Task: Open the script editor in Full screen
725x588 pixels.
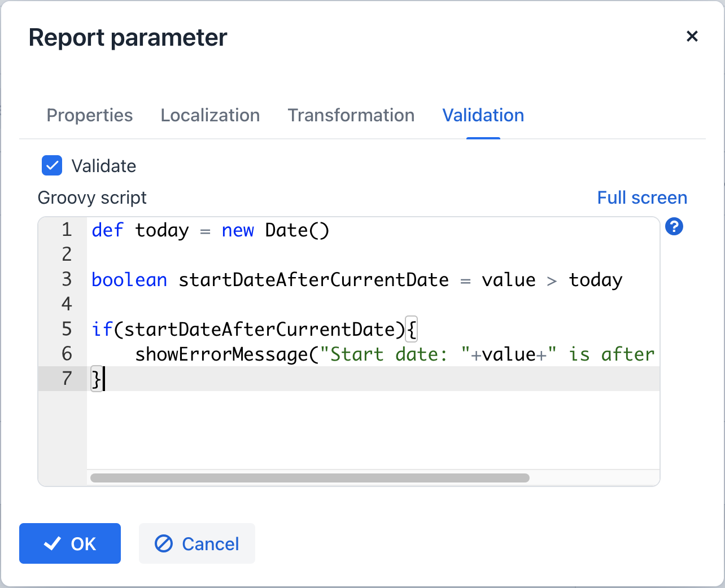Action: click(x=642, y=198)
